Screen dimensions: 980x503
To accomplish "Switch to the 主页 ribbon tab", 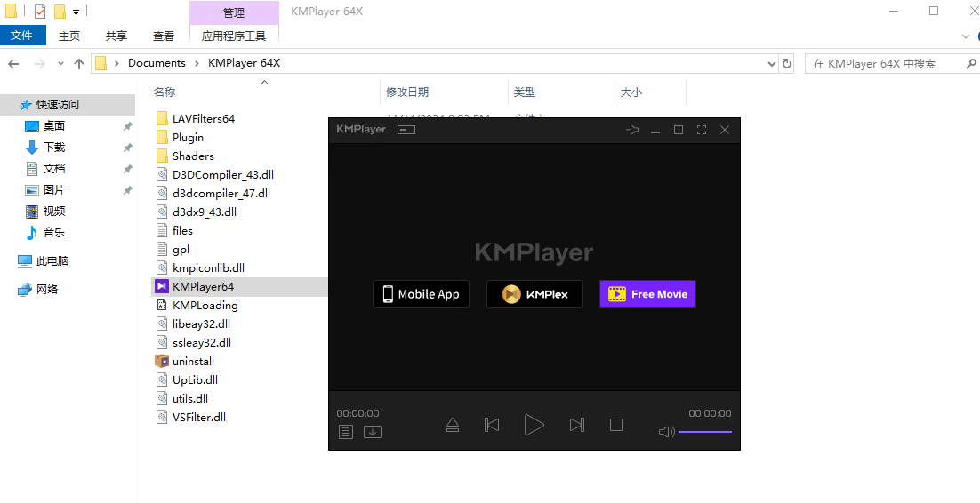I will point(69,36).
